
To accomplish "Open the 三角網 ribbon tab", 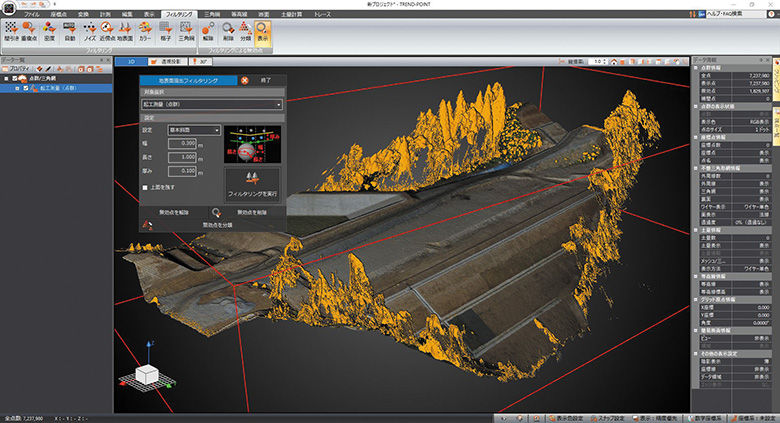I will 212,14.
